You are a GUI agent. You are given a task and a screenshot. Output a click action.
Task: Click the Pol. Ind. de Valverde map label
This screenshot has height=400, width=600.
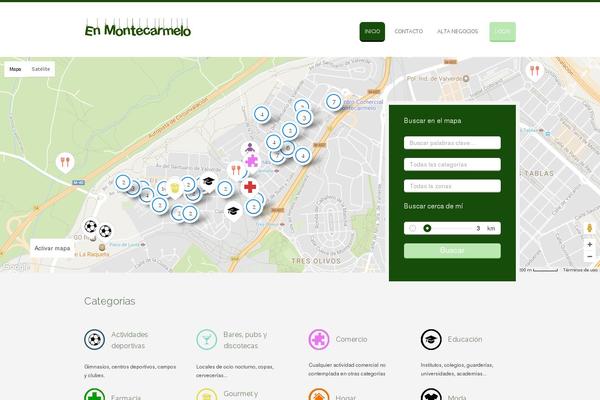tap(434, 78)
